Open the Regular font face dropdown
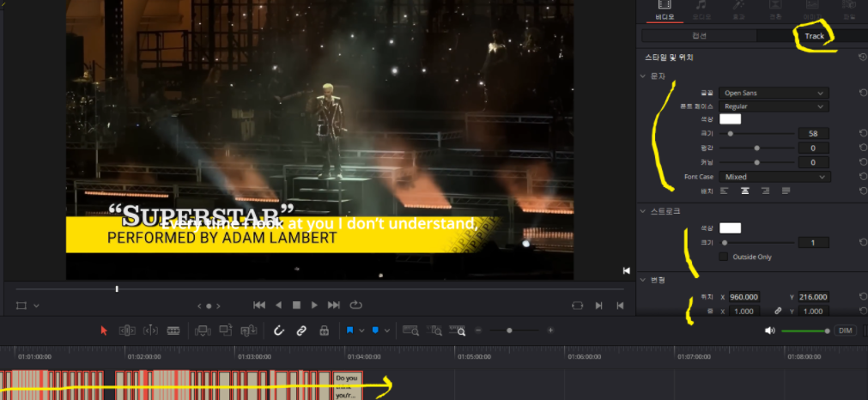The image size is (868, 400). pos(774,106)
